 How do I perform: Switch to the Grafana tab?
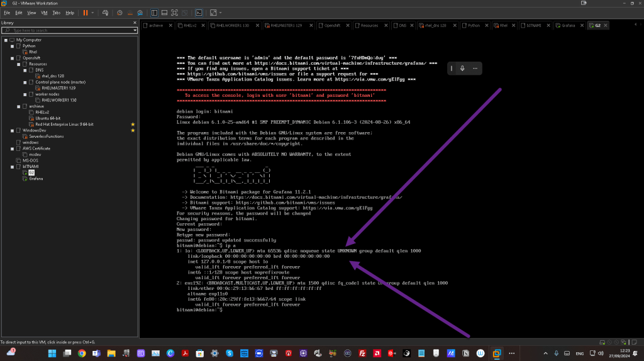coord(568,25)
